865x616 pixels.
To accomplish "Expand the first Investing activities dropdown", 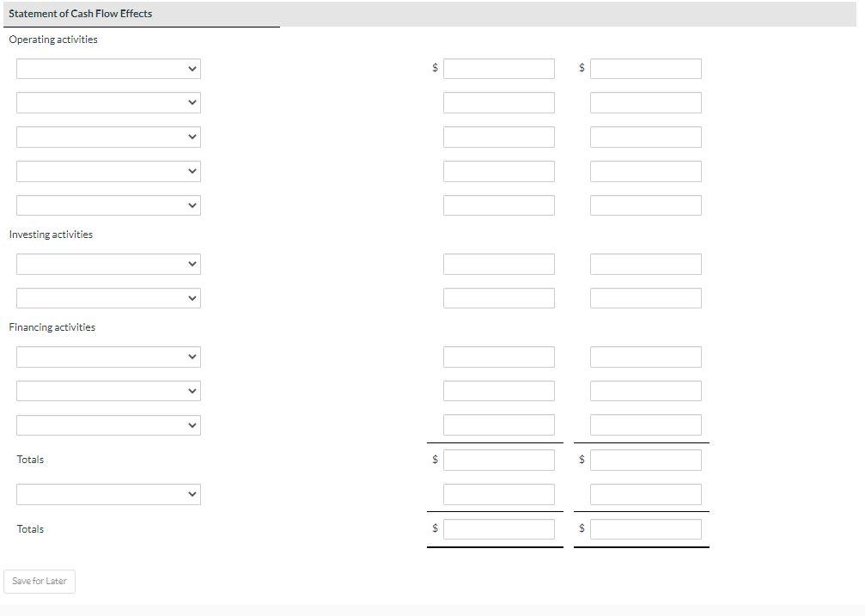I will 108,264.
